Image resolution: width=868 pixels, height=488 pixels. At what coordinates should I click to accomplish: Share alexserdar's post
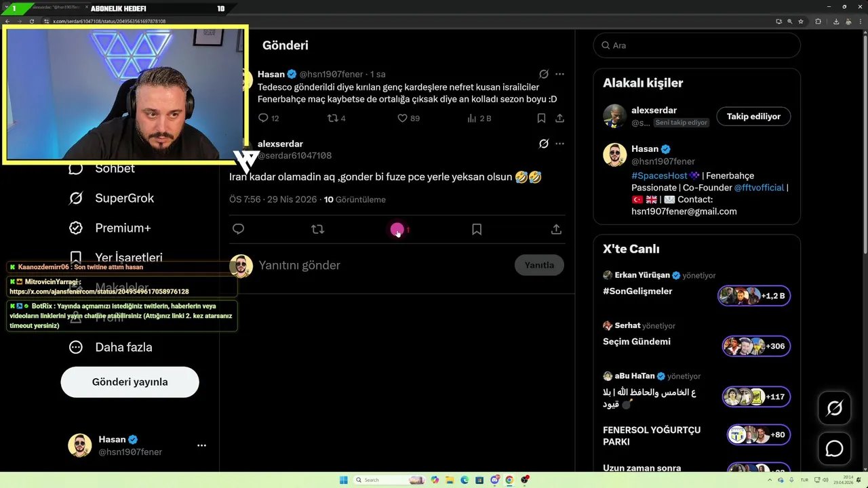click(556, 229)
